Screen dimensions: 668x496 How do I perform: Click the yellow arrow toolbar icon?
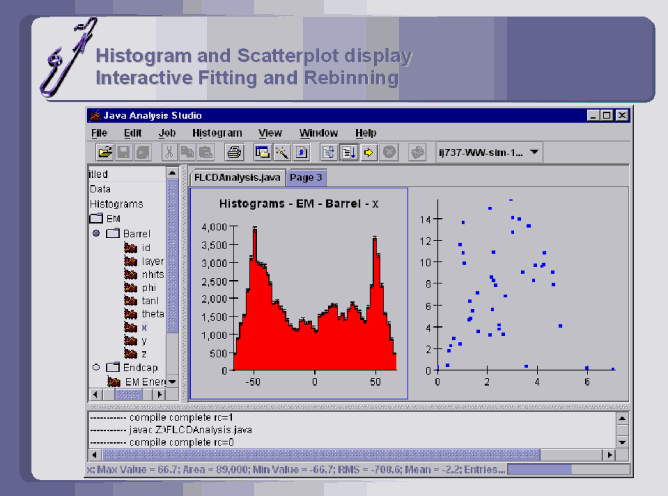tap(368, 152)
